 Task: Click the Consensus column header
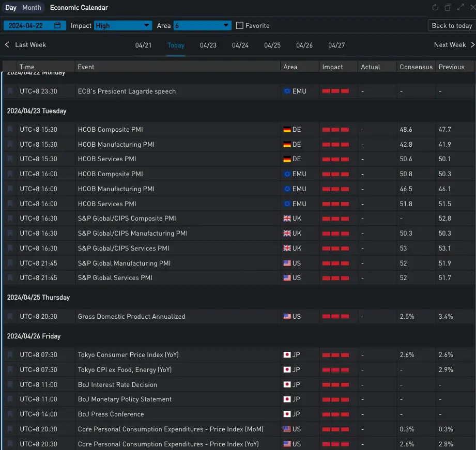[x=416, y=67]
